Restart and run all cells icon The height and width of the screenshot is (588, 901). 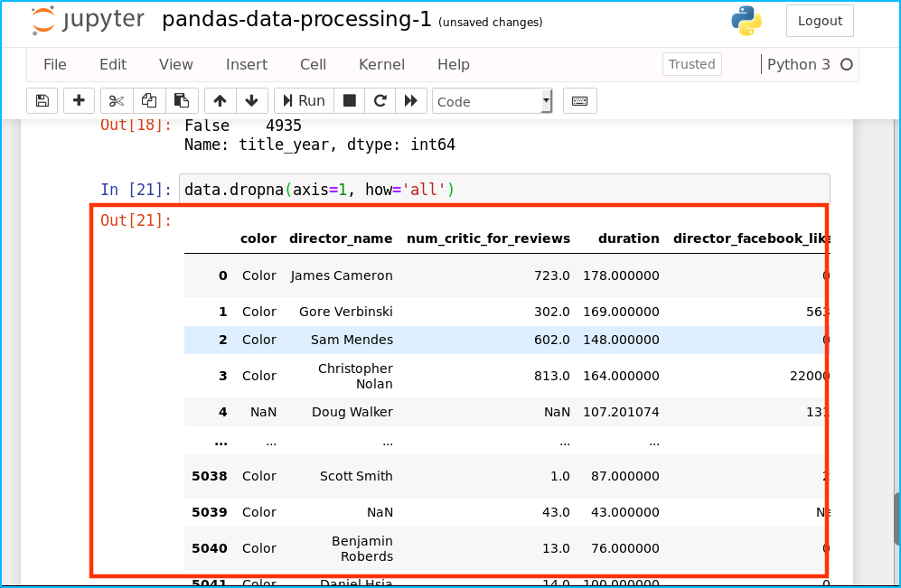coord(411,101)
